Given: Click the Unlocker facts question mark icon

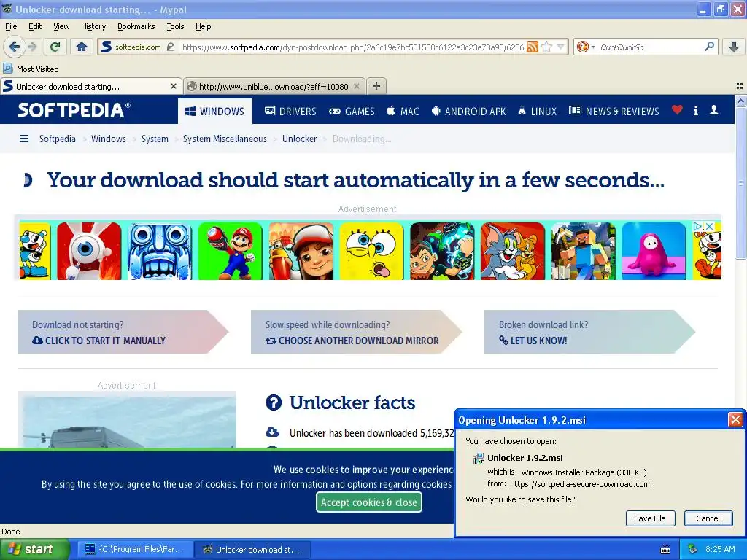Looking at the screenshot, I should (x=274, y=402).
